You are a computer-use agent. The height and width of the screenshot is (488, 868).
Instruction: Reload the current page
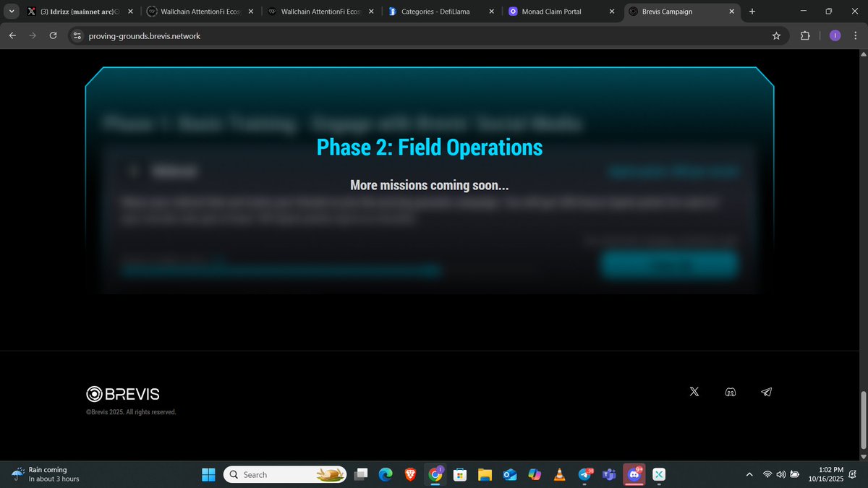point(54,35)
